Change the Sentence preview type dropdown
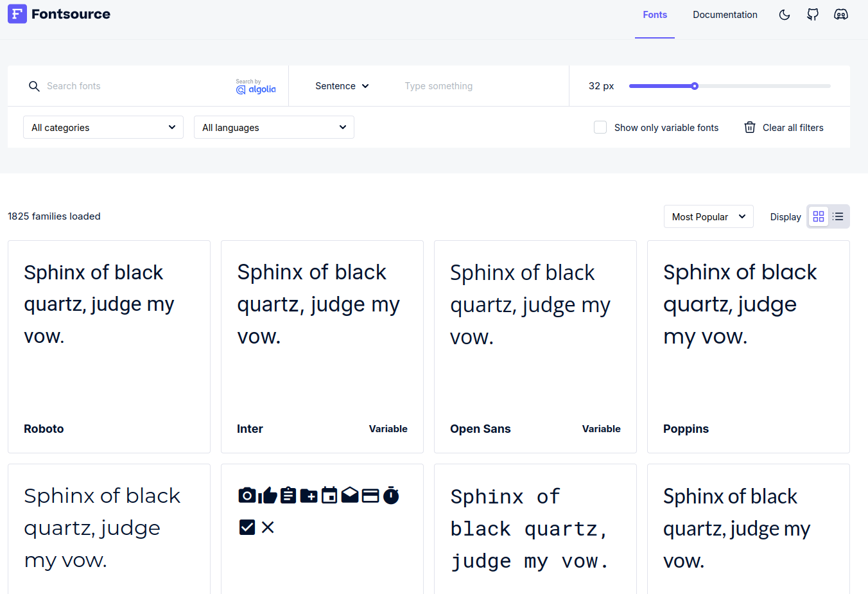868x594 pixels. click(342, 86)
